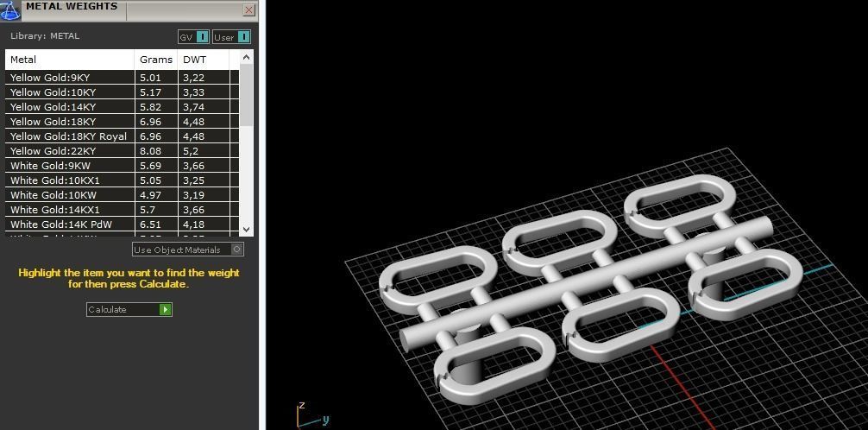Sort by the Grams column header
Viewport: 868px width, 430px height.
click(x=156, y=60)
